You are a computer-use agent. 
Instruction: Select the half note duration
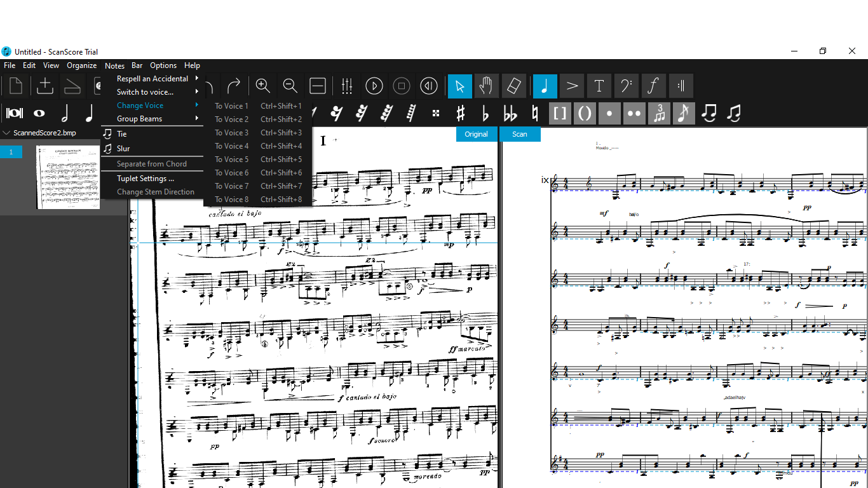(x=64, y=114)
